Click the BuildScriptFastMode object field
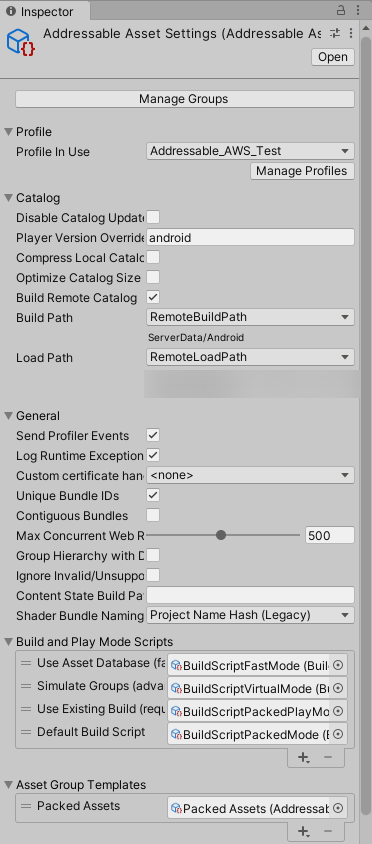This screenshot has height=844, width=372. pyautogui.click(x=257, y=665)
